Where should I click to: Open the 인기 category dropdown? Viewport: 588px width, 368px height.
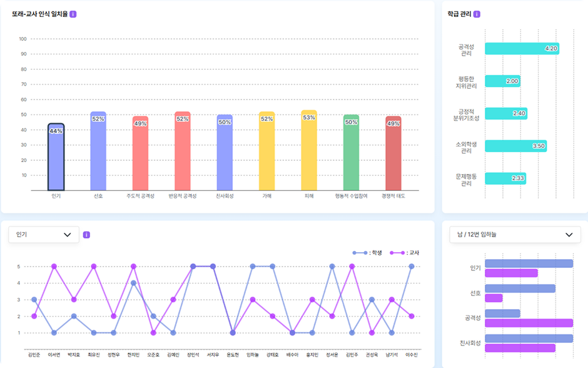point(44,235)
